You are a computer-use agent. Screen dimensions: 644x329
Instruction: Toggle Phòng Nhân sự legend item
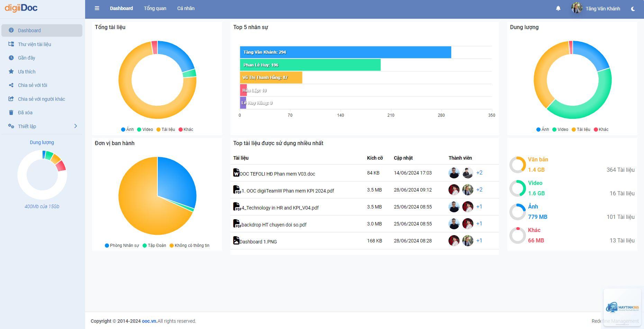122,246
